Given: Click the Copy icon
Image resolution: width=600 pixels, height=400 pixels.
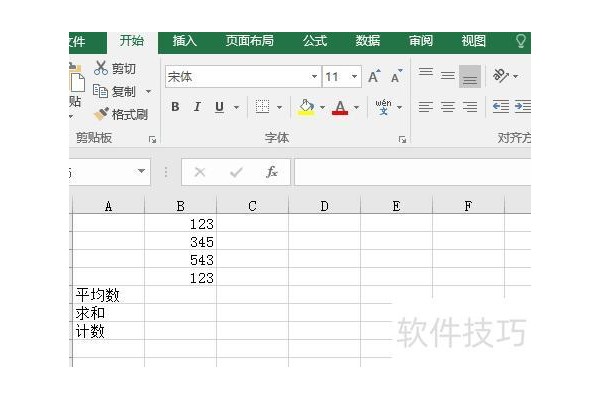Looking at the screenshot, I should 101,91.
